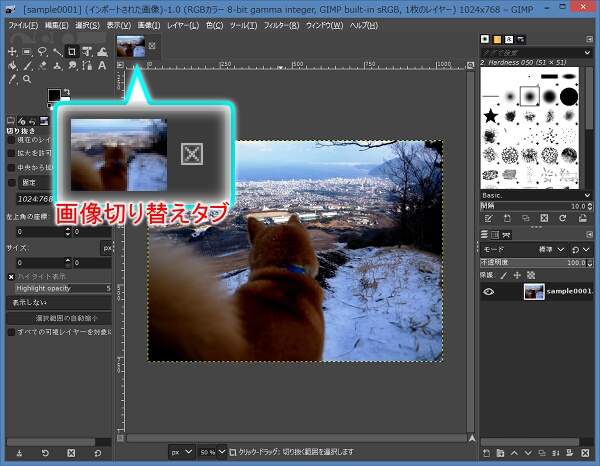
Task: Open the 編集(E) menu
Action: tap(56, 26)
